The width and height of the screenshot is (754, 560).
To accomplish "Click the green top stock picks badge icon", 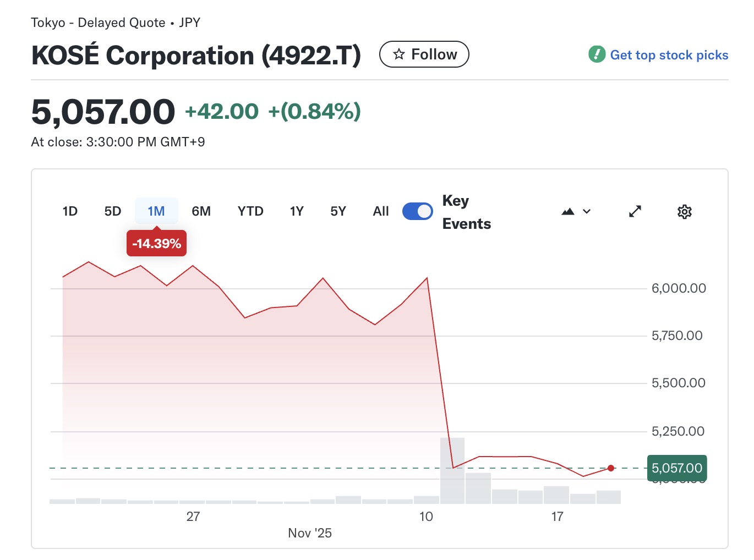I will (597, 54).
